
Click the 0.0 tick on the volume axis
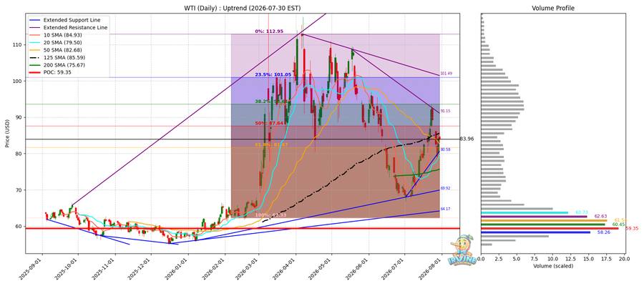coord(482,259)
